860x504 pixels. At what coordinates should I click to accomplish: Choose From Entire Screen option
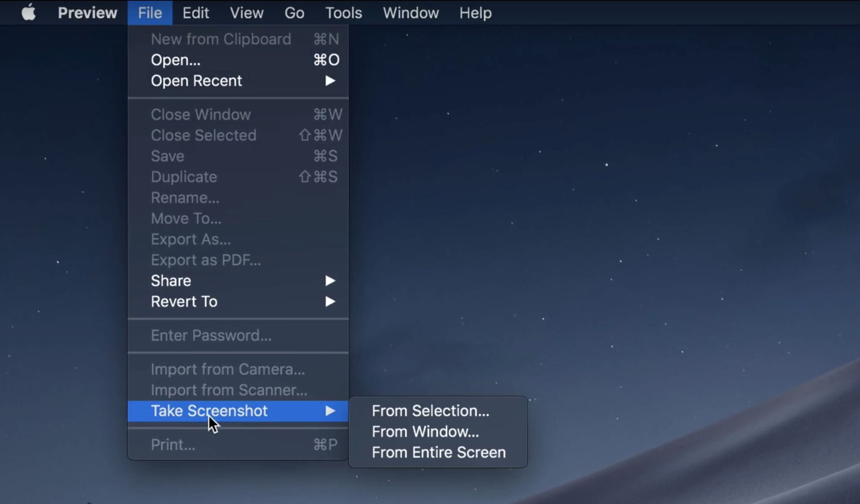click(x=439, y=452)
